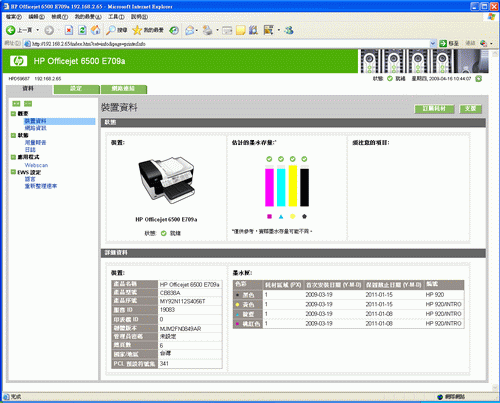Select the 資料 (Information) tab

coord(29,89)
